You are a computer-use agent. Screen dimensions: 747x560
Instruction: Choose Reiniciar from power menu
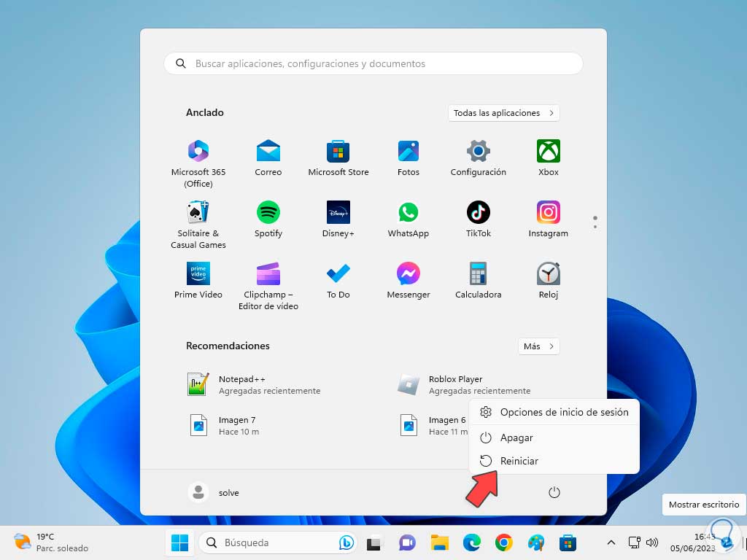click(x=554, y=461)
